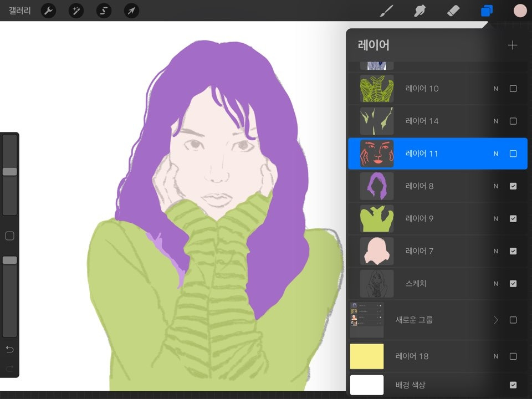Screen dimensions: 532x399
Task: Select the Paint brush tool
Action: coord(386,10)
